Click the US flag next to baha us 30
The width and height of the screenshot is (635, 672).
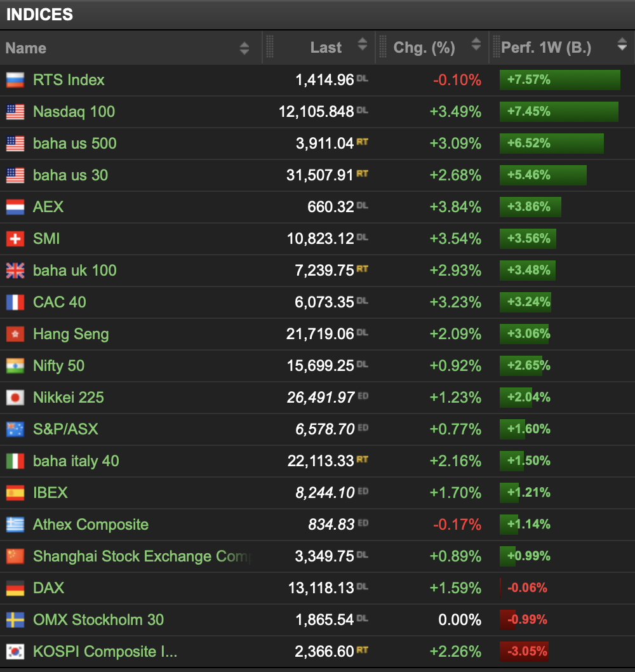coord(15,175)
